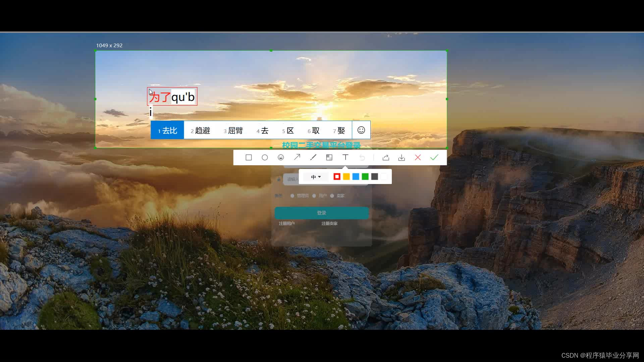Pick the blue color swatch

pos(356,177)
